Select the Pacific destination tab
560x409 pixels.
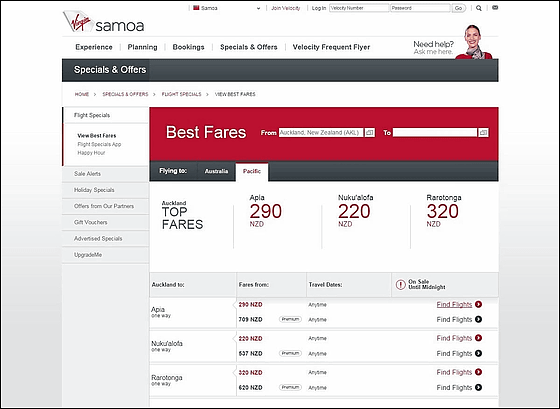coord(252,172)
